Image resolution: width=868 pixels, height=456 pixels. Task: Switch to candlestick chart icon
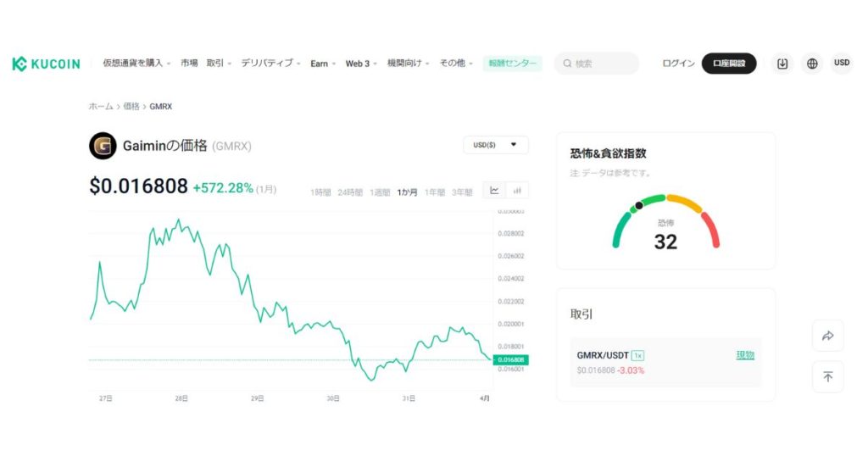pyautogui.click(x=516, y=191)
